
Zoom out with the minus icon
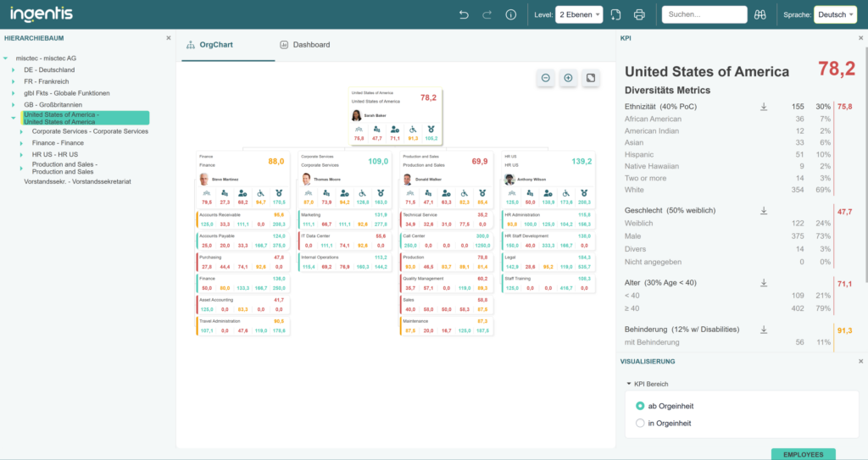[x=545, y=78]
